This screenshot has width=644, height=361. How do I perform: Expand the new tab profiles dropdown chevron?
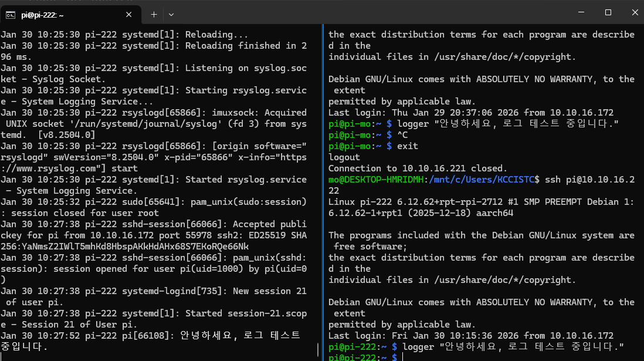click(x=171, y=15)
